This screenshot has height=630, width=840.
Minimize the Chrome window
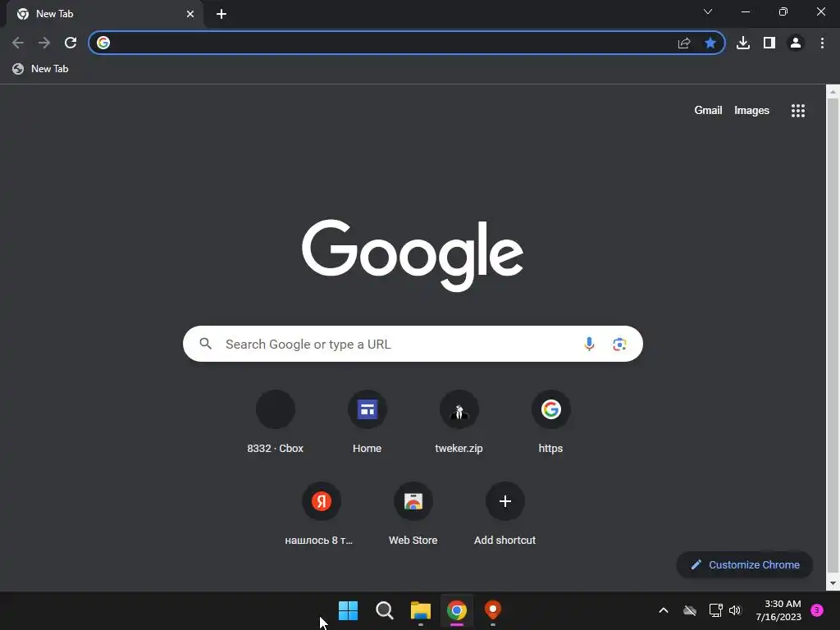(746, 11)
